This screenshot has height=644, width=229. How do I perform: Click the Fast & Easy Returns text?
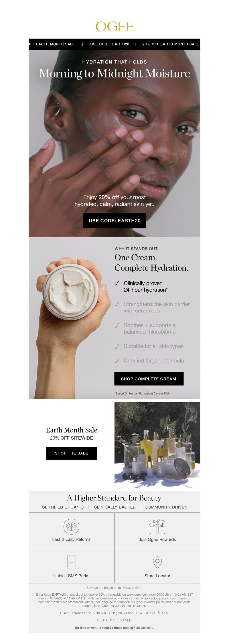click(71, 539)
